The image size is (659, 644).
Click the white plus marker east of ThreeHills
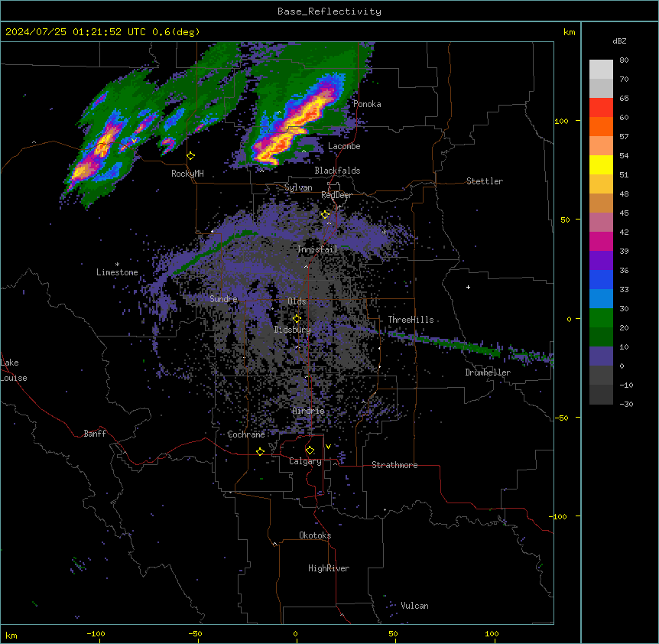tap(468, 287)
